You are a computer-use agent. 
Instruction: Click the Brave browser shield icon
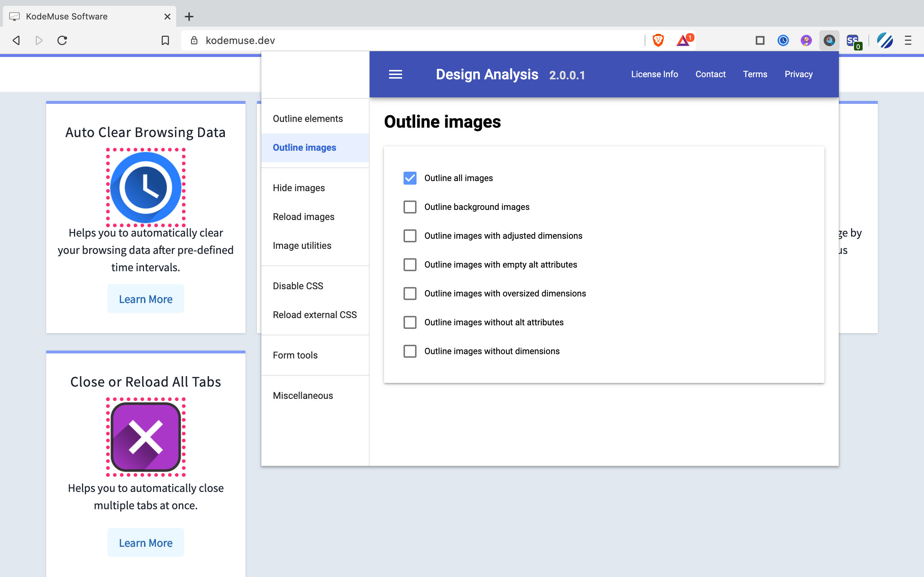pyautogui.click(x=659, y=40)
